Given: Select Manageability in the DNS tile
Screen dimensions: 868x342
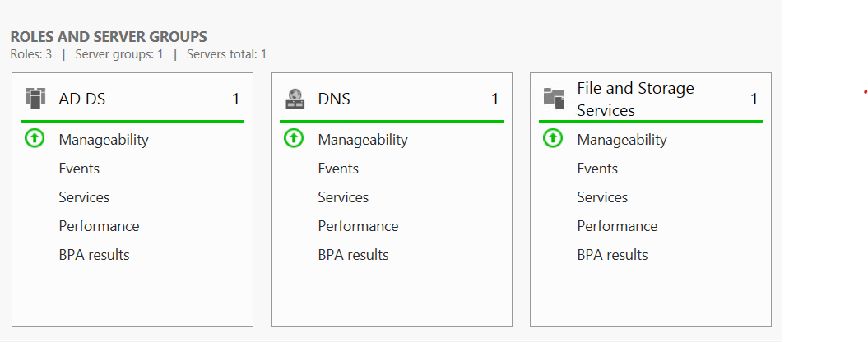Looking at the screenshot, I should (x=363, y=140).
